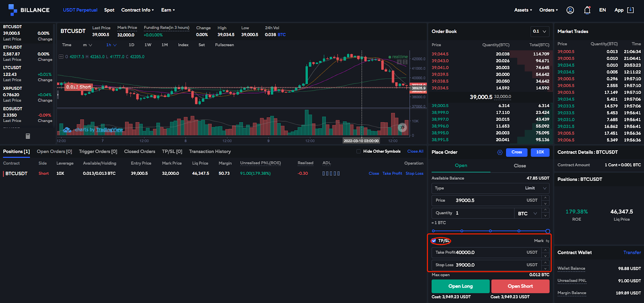Click the notification bell icon
This screenshot has height=303, width=644.
point(587,10)
